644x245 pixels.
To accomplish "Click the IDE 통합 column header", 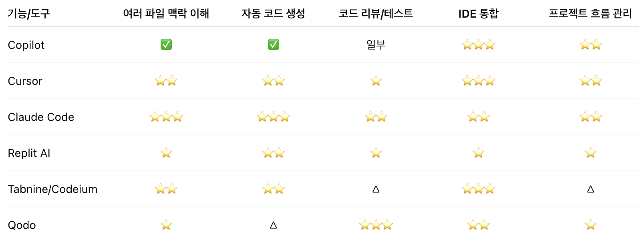I will 479,14.
